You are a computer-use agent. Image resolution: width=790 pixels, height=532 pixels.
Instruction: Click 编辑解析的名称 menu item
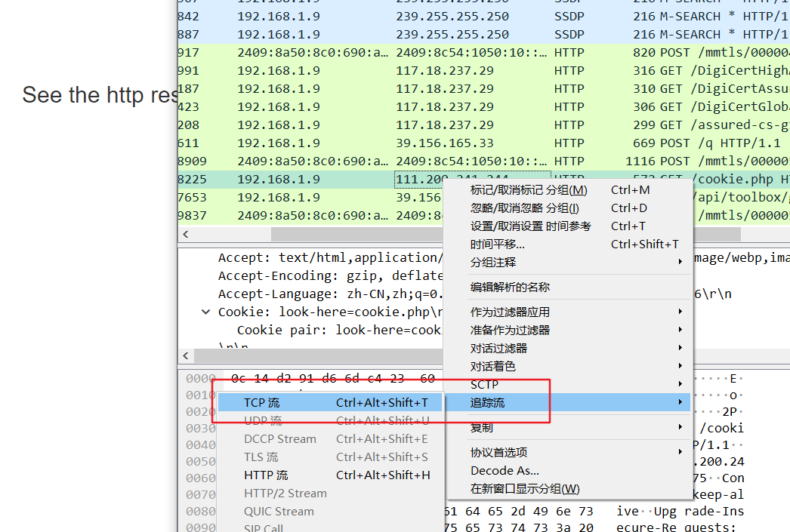[x=510, y=288]
